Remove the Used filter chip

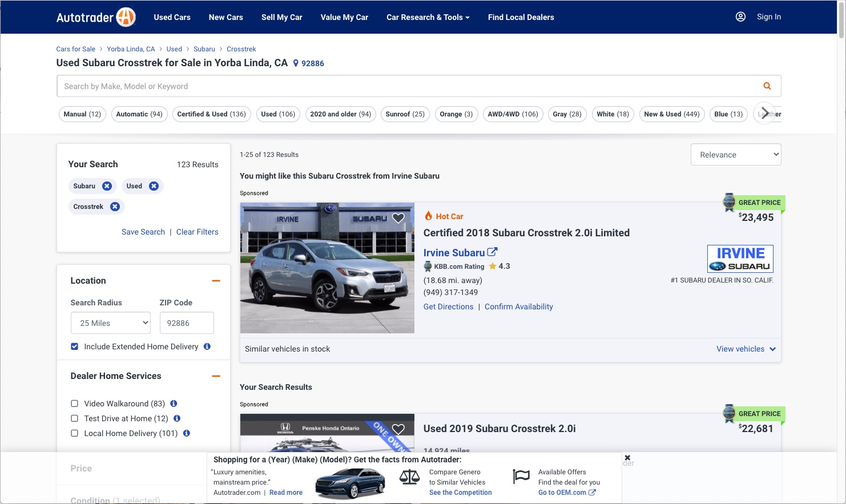[x=154, y=186]
